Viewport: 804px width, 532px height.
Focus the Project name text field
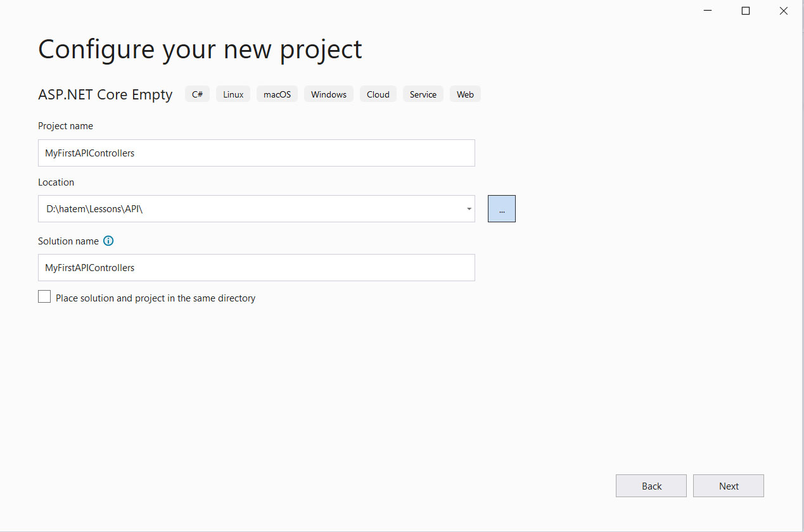257,153
